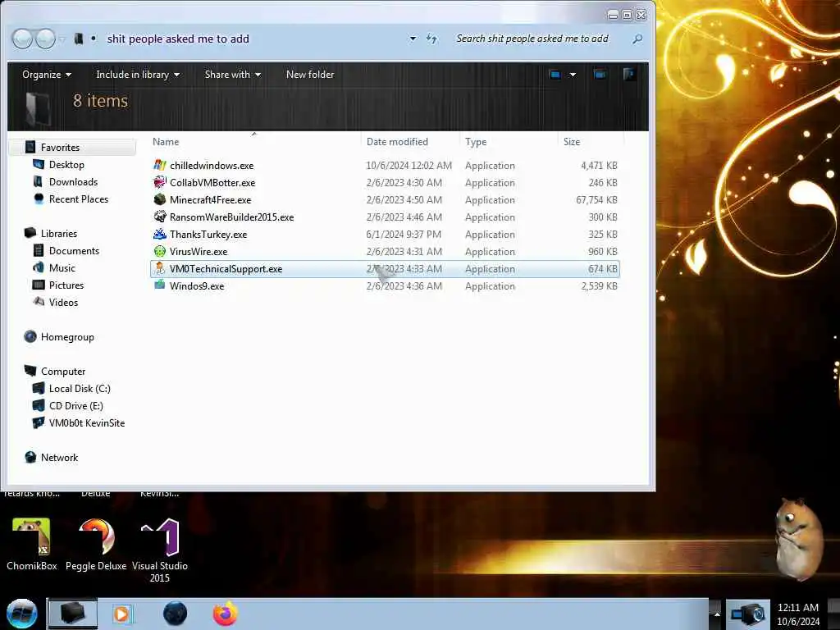
Task: Click the address bar folder path
Action: (x=178, y=39)
